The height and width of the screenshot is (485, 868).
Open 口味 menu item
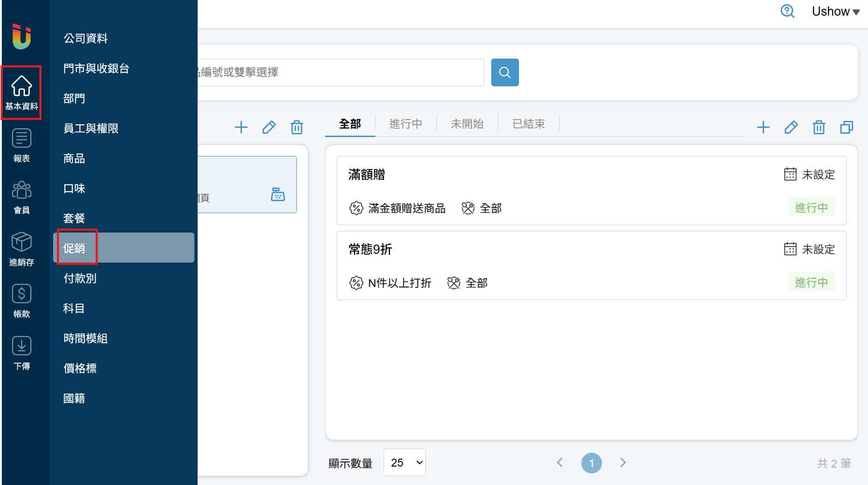[124, 188]
